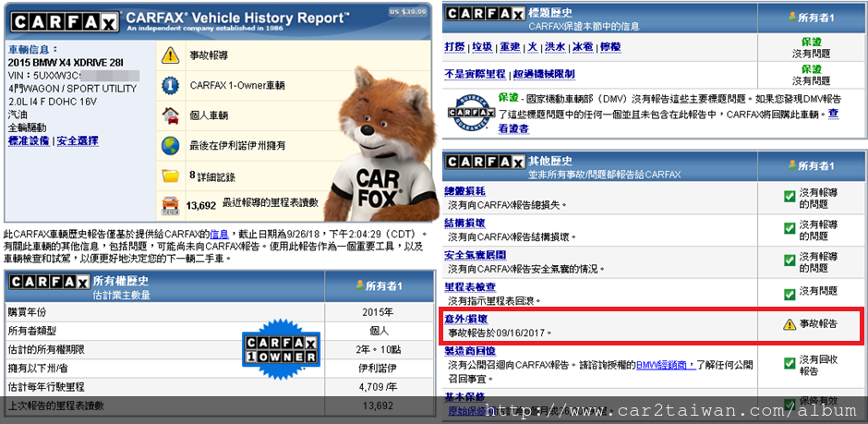Click the 2015 BMW X4 XDRIVE 28I title
The width and height of the screenshot is (868, 424).
(x=66, y=62)
